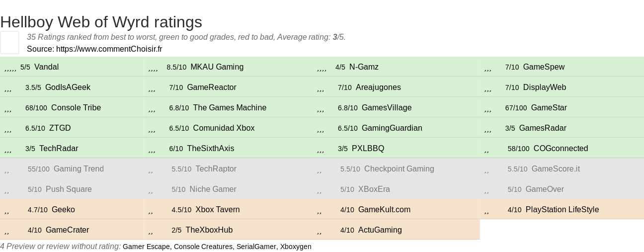Open the ActuGaming review link

(x=380, y=230)
